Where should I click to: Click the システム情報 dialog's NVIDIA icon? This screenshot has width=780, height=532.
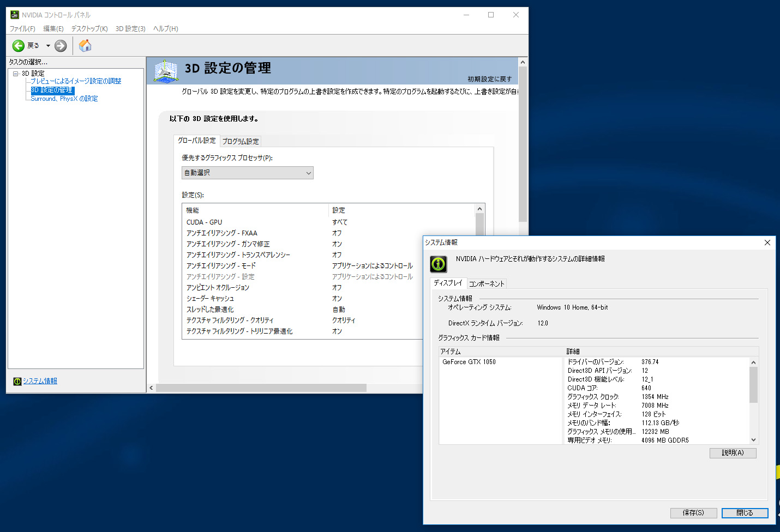437,264
